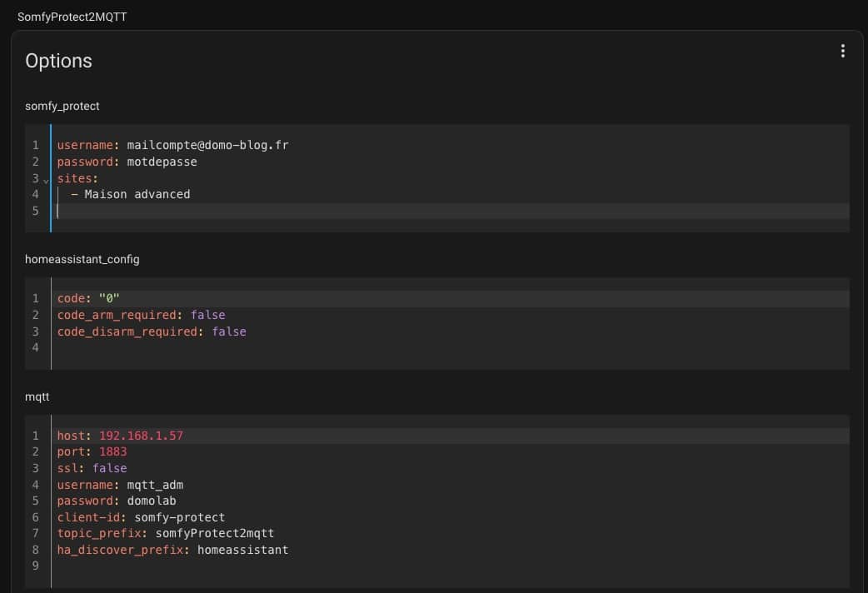Click the homeassistant_config section label

pyautogui.click(x=82, y=259)
